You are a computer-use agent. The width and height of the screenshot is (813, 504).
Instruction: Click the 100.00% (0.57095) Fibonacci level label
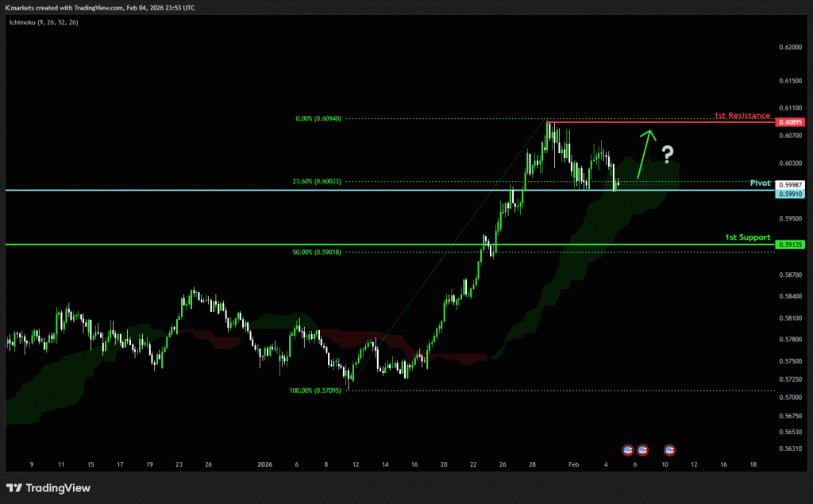tap(315, 391)
